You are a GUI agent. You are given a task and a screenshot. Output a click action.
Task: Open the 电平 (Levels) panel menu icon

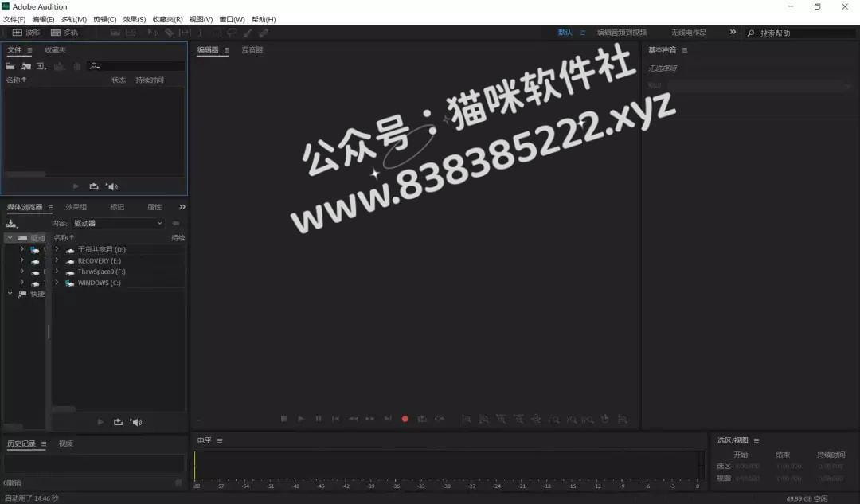(220, 440)
